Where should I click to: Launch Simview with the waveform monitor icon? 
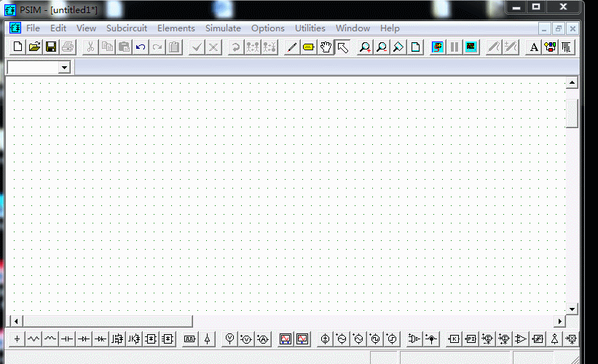[x=471, y=47]
